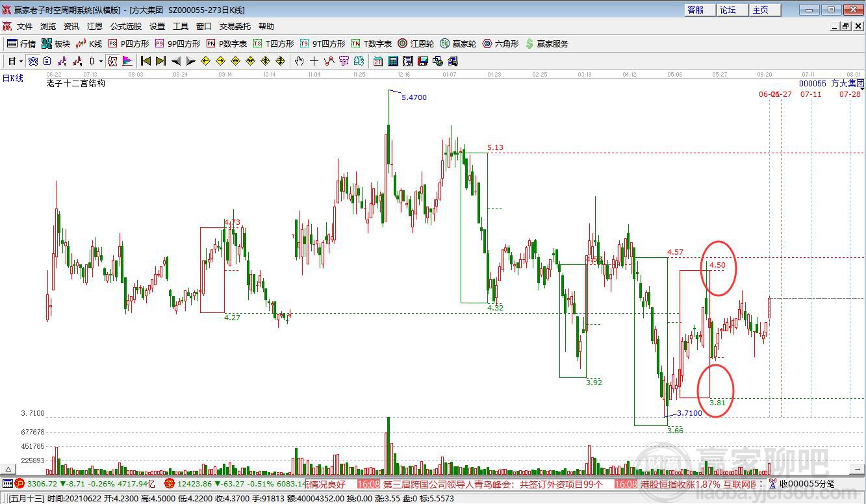The height and width of the screenshot is (504, 866).
Task: Click the 客服 button
Action: pos(700,10)
